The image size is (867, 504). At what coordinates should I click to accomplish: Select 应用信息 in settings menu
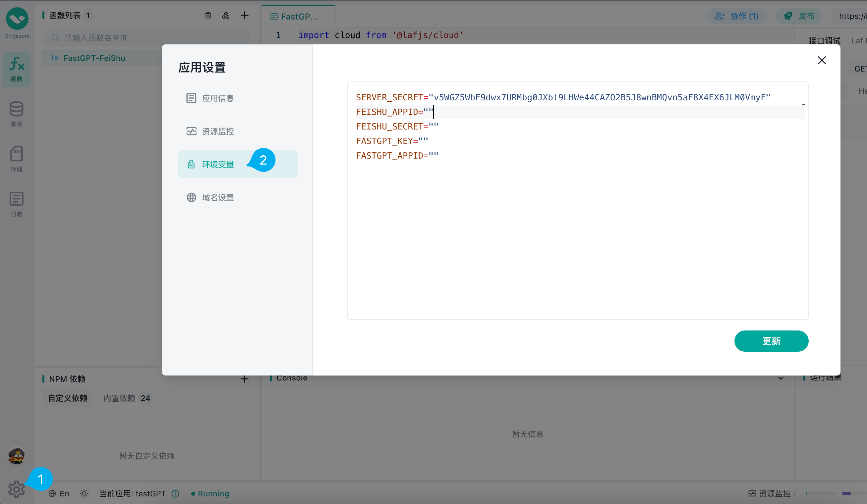click(x=218, y=98)
